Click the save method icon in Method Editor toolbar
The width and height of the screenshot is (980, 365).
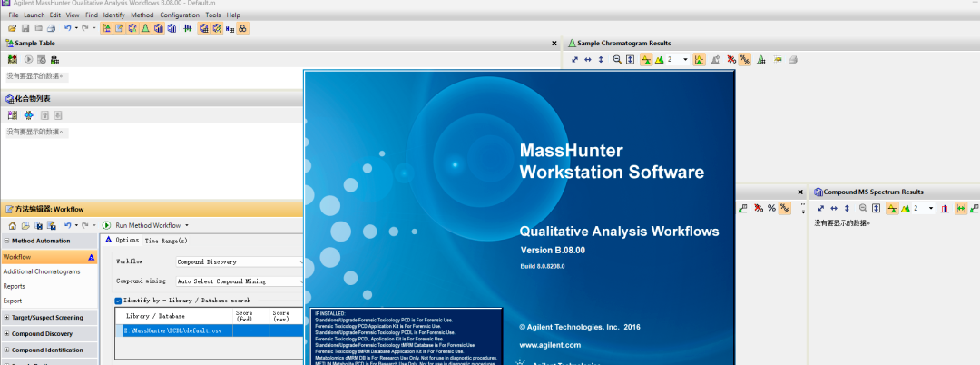[38, 225]
